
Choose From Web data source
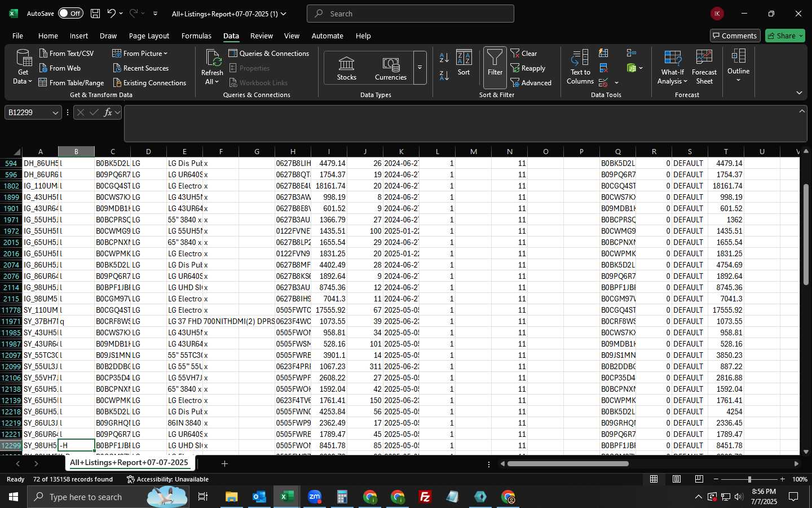tap(60, 68)
